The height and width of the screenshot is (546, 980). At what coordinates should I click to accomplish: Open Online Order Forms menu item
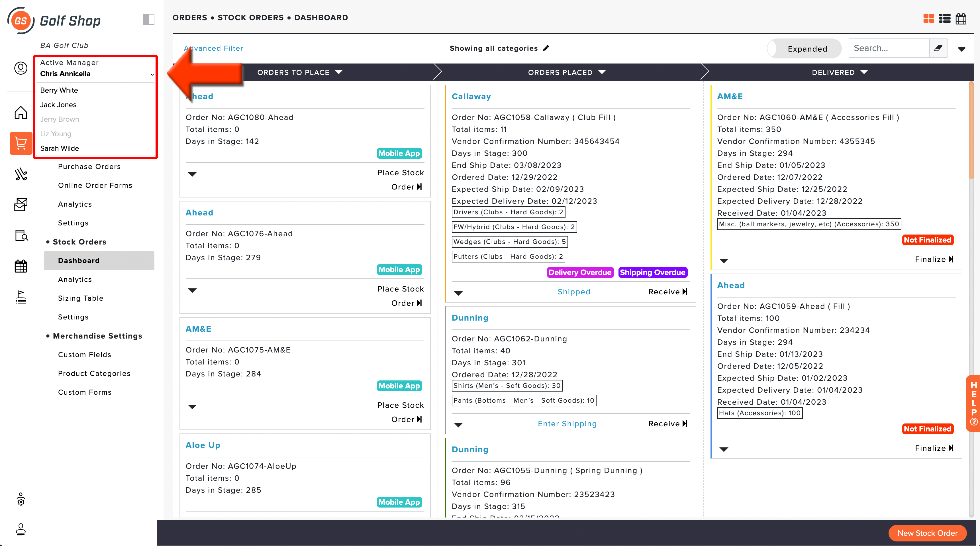95,185
